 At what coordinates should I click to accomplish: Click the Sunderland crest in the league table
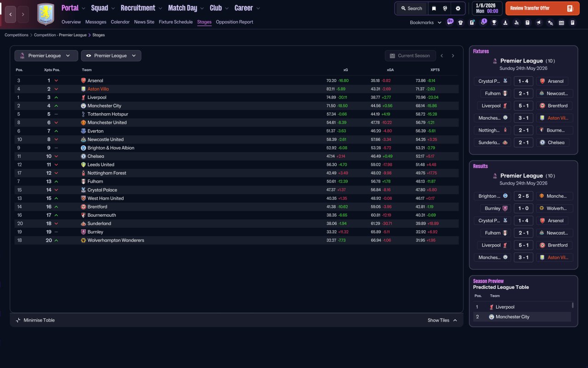click(x=83, y=224)
